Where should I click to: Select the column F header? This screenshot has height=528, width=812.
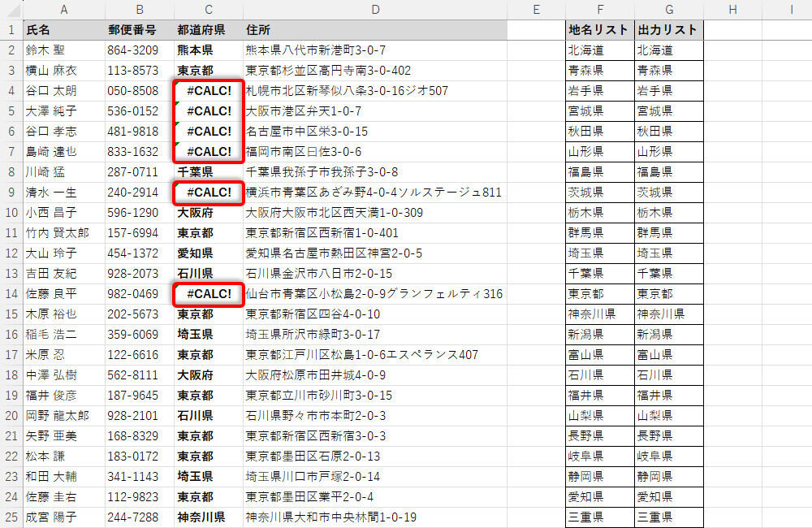(599, 9)
